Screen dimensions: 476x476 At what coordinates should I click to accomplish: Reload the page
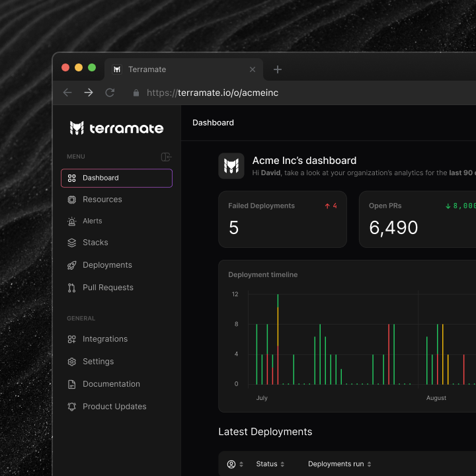pos(110,93)
